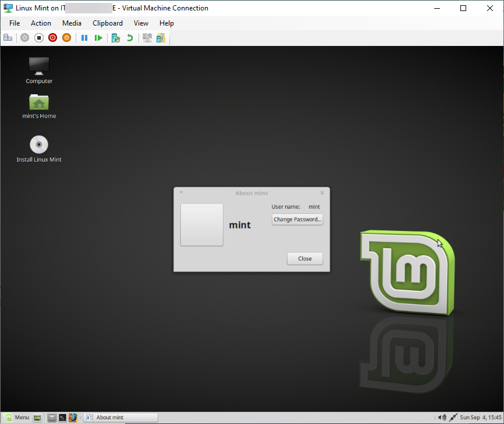This screenshot has height=424, width=504.
Task: Open the Media menu
Action: [x=72, y=23]
